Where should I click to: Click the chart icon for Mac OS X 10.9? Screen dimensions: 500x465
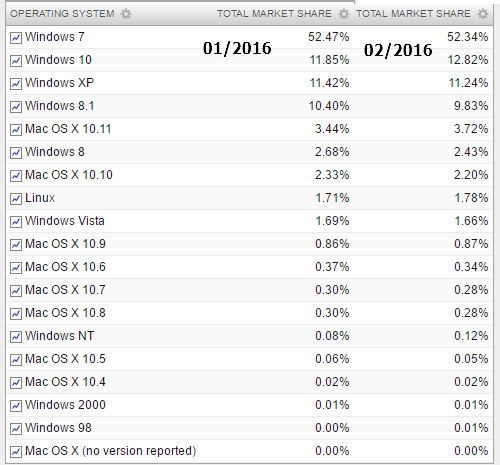pyautogui.click(x=16, y=245)
